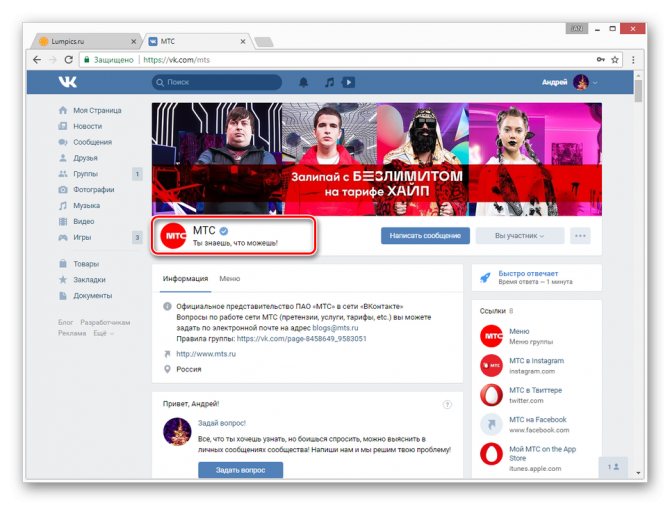Bookmark page with the star icon
The width and height of the screenshot is (670, 505).
615,60
